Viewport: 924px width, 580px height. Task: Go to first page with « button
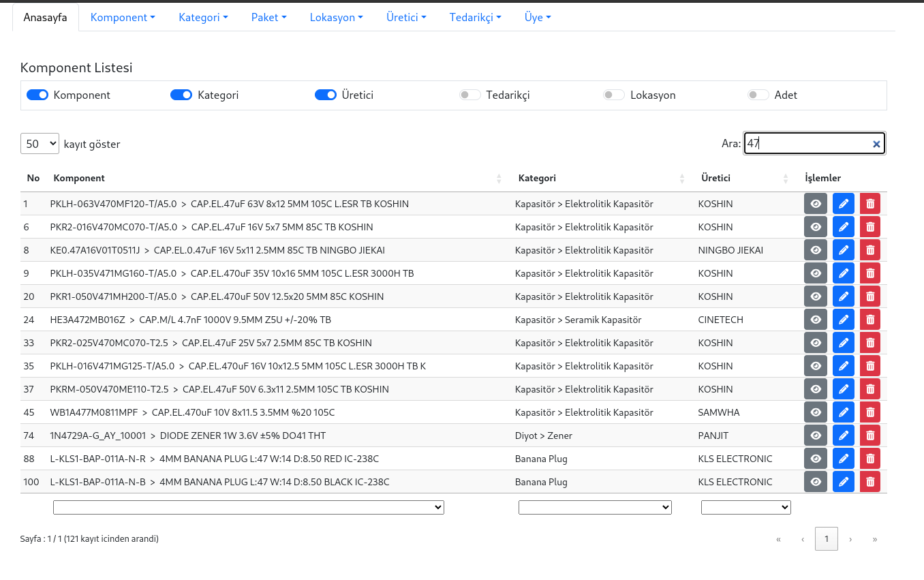point(778,539)
